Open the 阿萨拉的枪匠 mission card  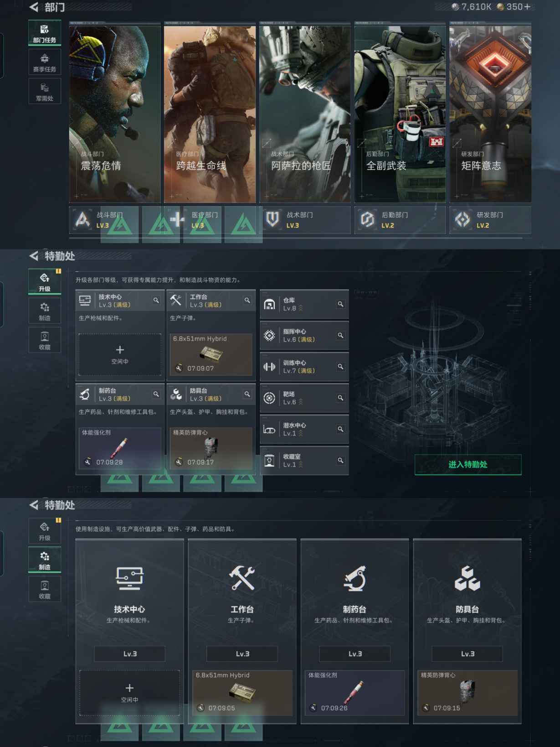point(305,114)
